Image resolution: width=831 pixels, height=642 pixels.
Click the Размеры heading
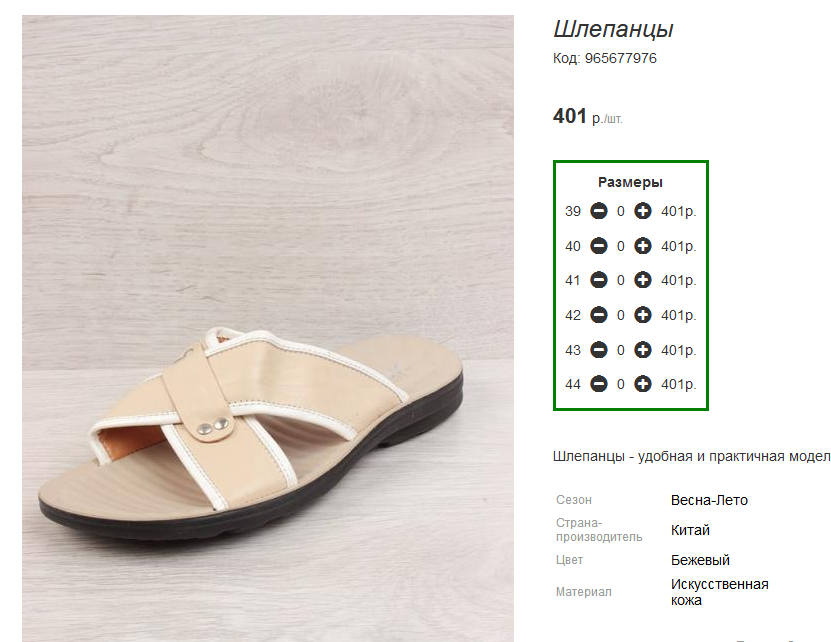(x=630, y=182)
